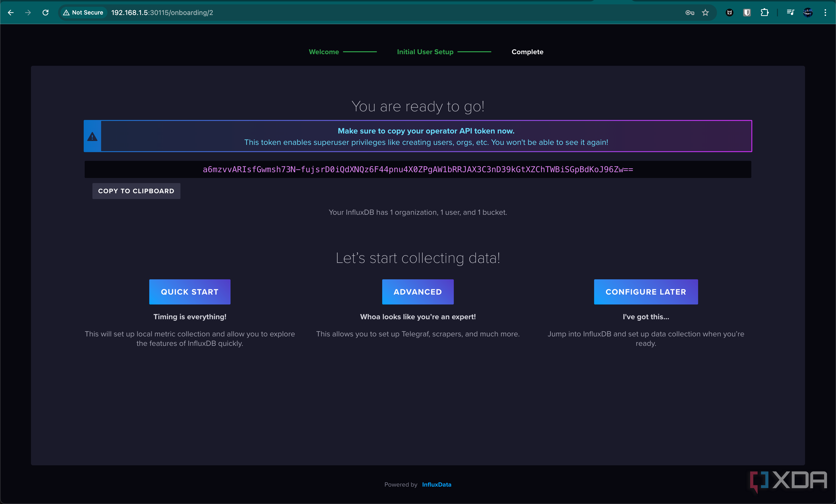Click the "Timing is everything!" caption
The width and height of the screenshot is (836, 504).
pos(190,317)
